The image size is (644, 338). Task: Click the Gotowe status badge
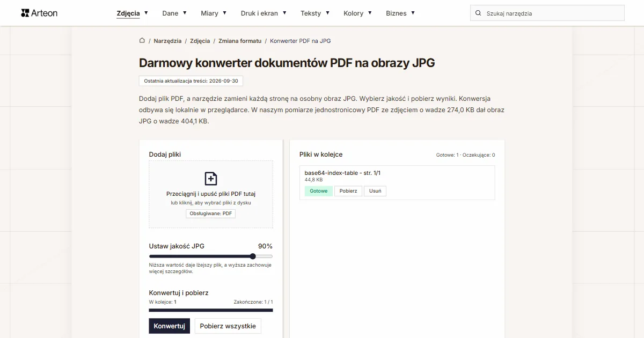[x=319, y=191]
